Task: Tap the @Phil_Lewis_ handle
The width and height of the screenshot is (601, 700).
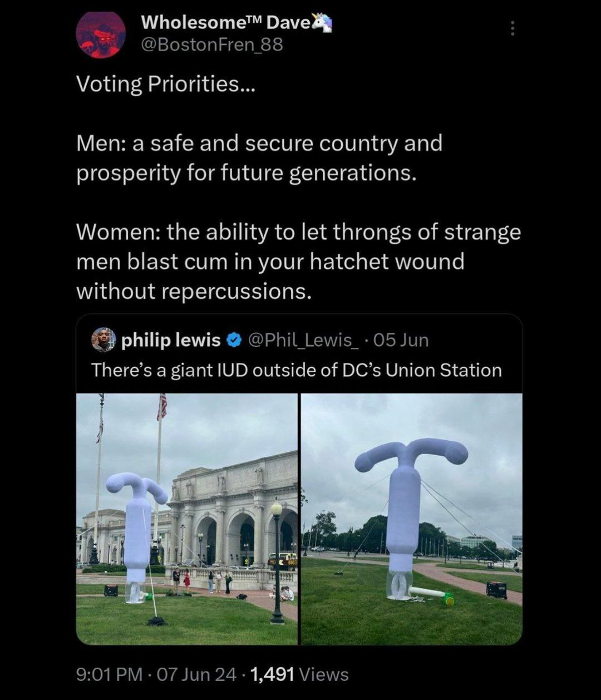Action: 303,340
